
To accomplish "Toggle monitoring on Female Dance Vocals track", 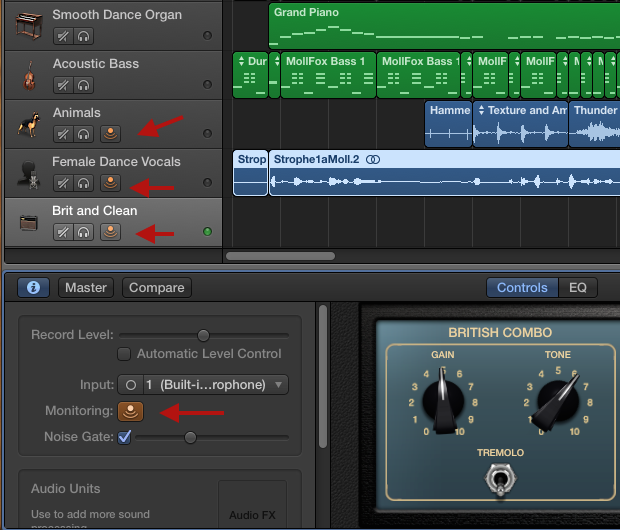I will click(110, 183).
